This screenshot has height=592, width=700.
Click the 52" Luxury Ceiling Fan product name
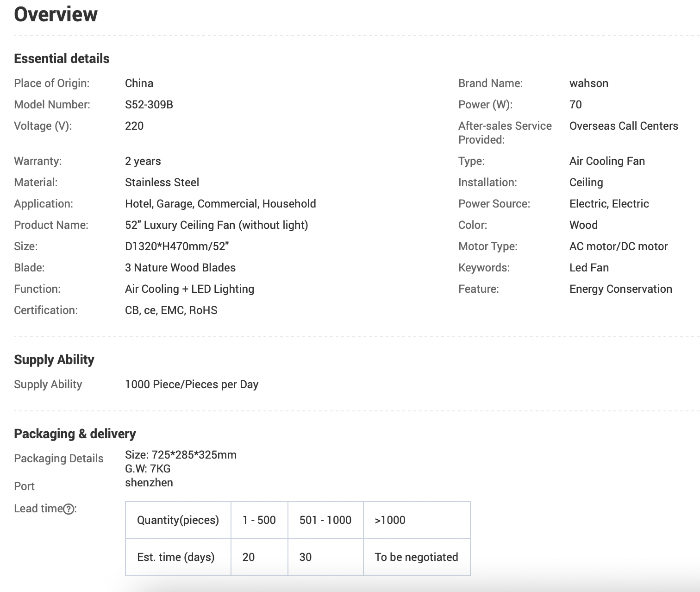point(216,225)
